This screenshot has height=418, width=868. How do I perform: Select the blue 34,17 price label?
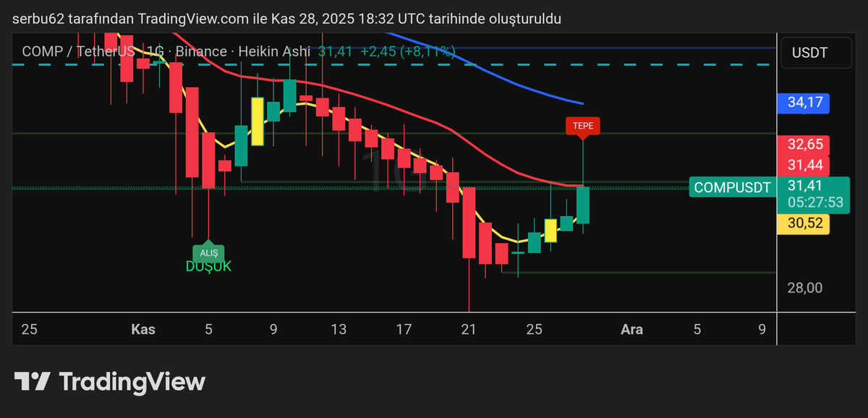pyautogui.click(x=804, y=103)
